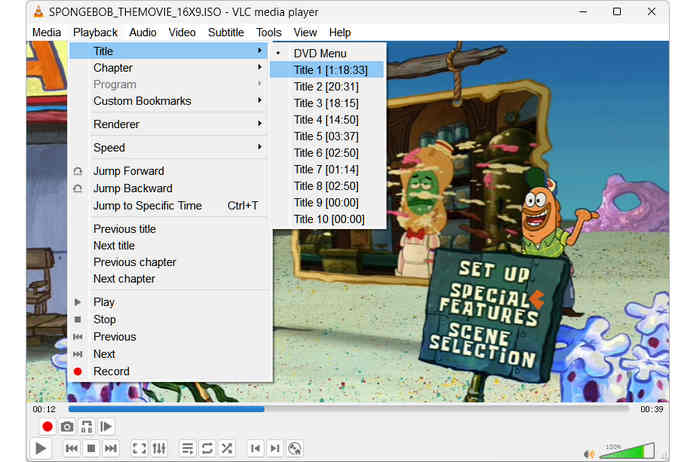
Task: Select Title 7 [01:14]
Action: click(328, 170)
